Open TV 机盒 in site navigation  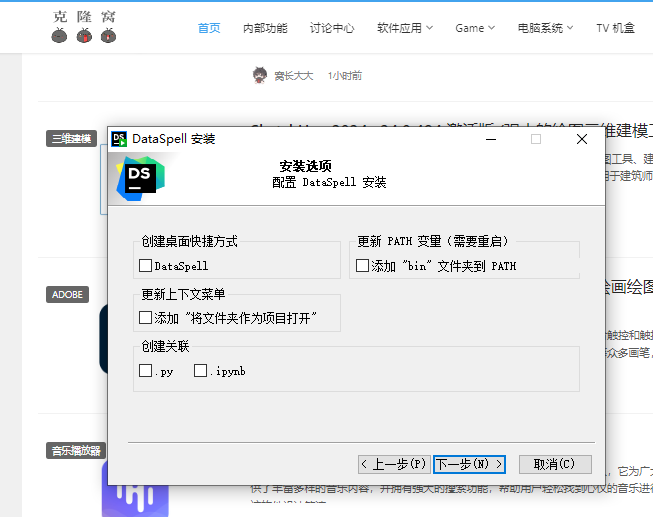coord(615,28)
